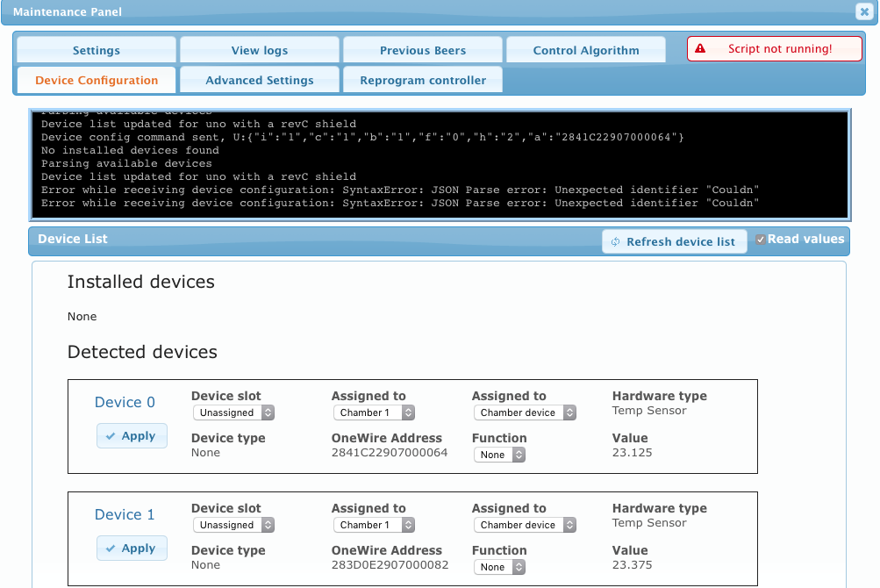Click the Device 0 heading
The height and width of the screenshot is (588, 880).
(x=125, y=402)
